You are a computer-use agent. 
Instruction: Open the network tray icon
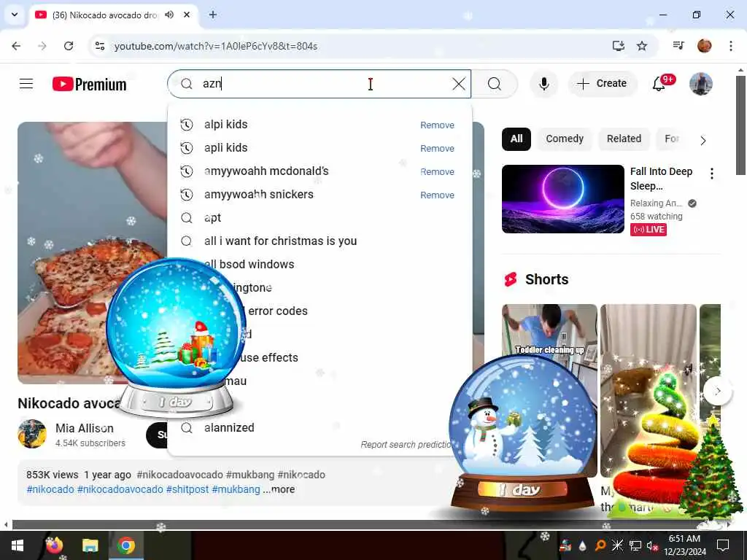[635, 545]
